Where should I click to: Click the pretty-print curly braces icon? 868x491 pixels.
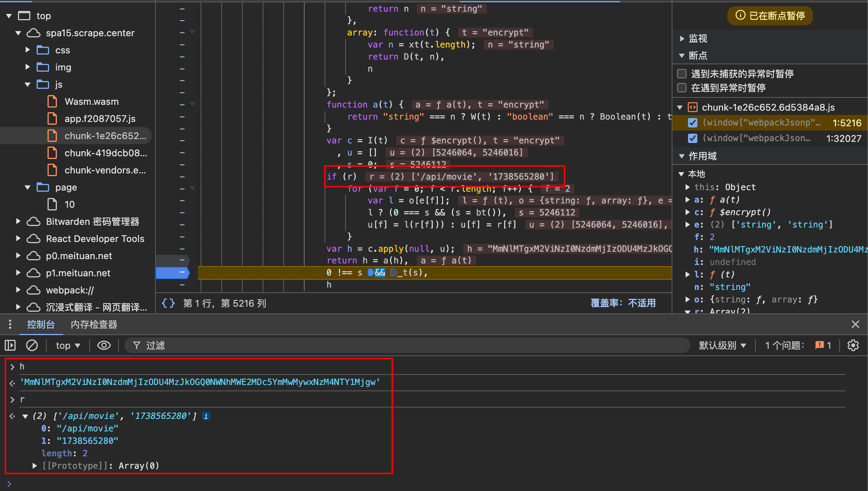168,303
